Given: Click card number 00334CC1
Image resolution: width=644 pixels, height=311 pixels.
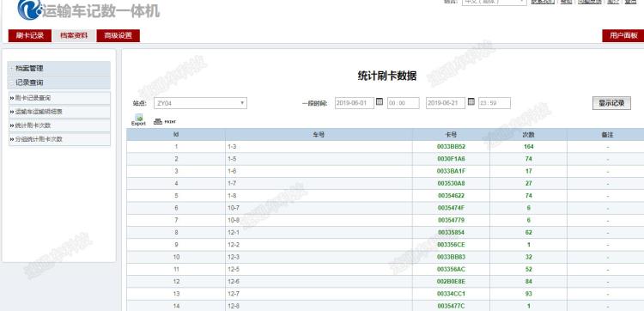Looking at the screenshot, I should pos(451,294).
